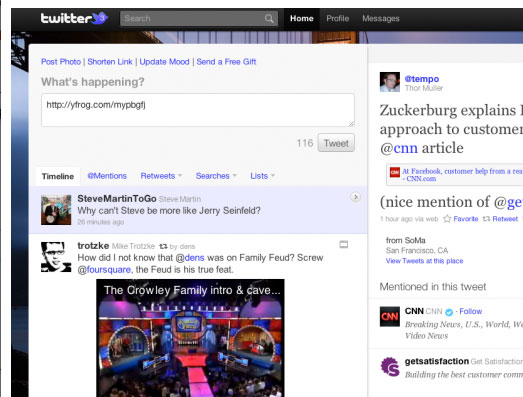Click the search magnifier icon
Screen dimensions: 523x397
tap(269, 18)
